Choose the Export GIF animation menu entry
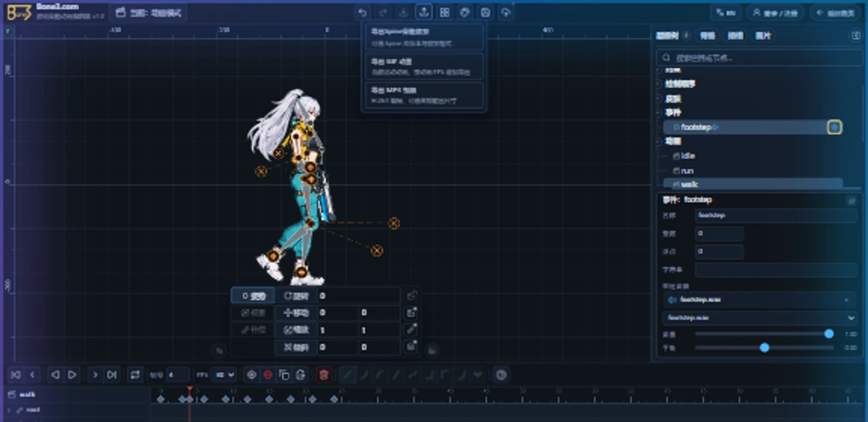This screenshot has height=422, width=868. coord(424,66)
